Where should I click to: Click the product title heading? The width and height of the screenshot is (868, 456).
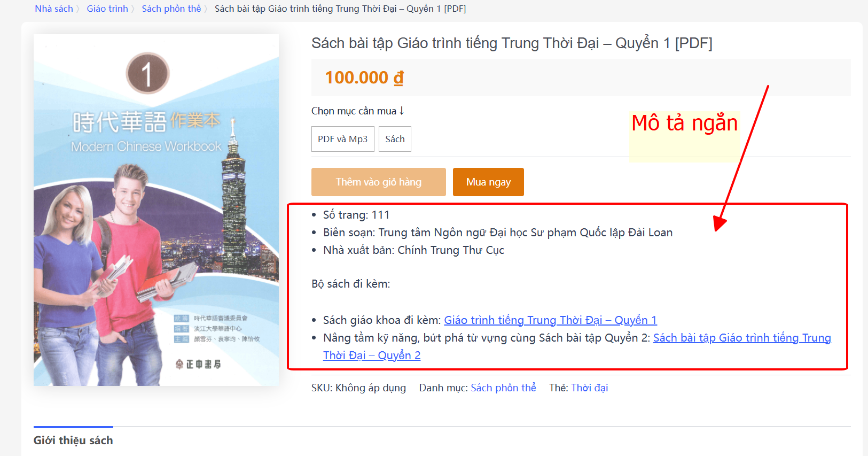(512, 43)
